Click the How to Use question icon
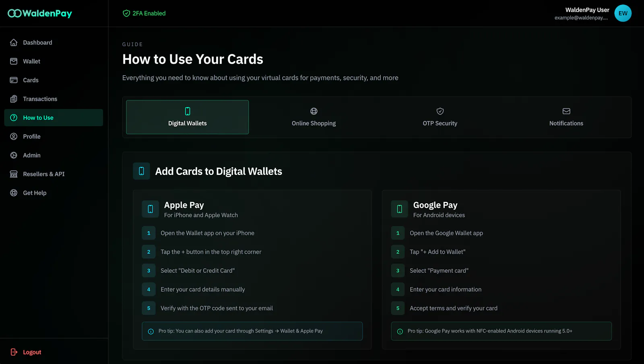 (x=14, y=117)
